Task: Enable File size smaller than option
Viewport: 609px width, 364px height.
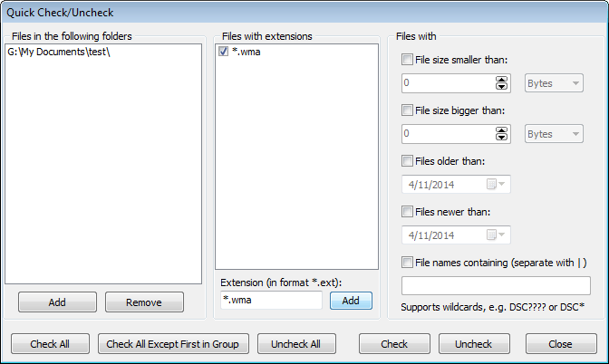Action: (407, 60)
